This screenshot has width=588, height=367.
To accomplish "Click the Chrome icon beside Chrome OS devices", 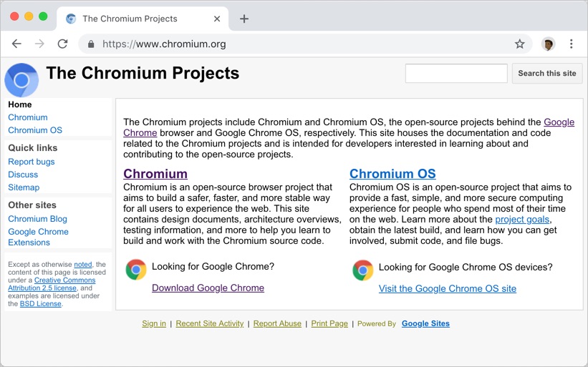I will click(x=362, y=270).
